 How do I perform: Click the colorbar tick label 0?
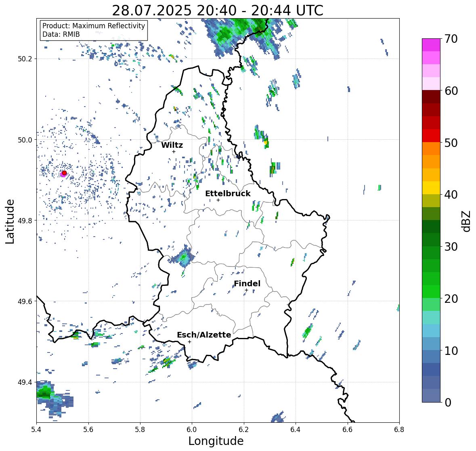tap(448, 403)
